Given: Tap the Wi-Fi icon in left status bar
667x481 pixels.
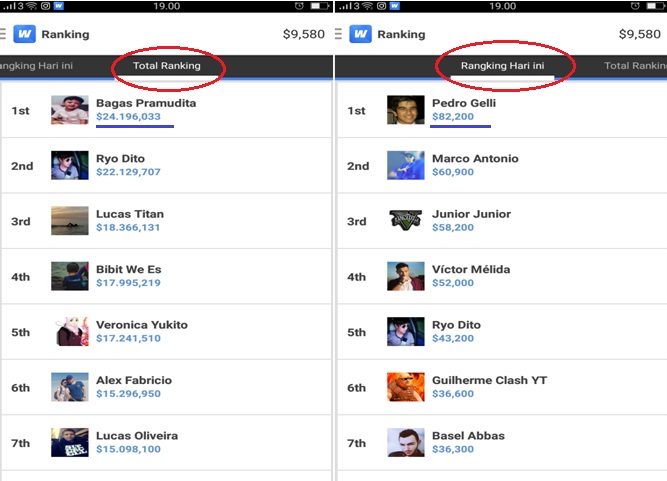Looking at the screenshot, I should tap(32, 6).
